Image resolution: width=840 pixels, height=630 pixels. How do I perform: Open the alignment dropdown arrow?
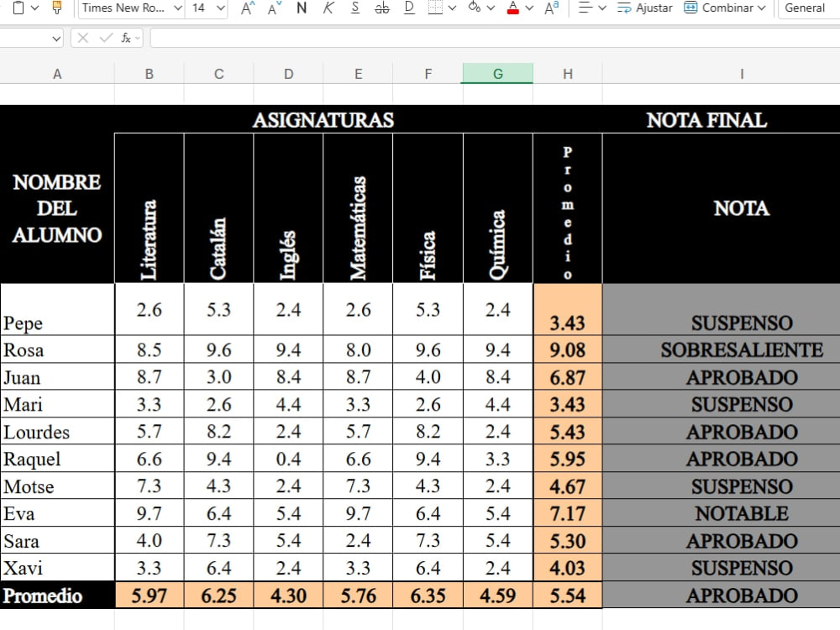coord(602,8)
